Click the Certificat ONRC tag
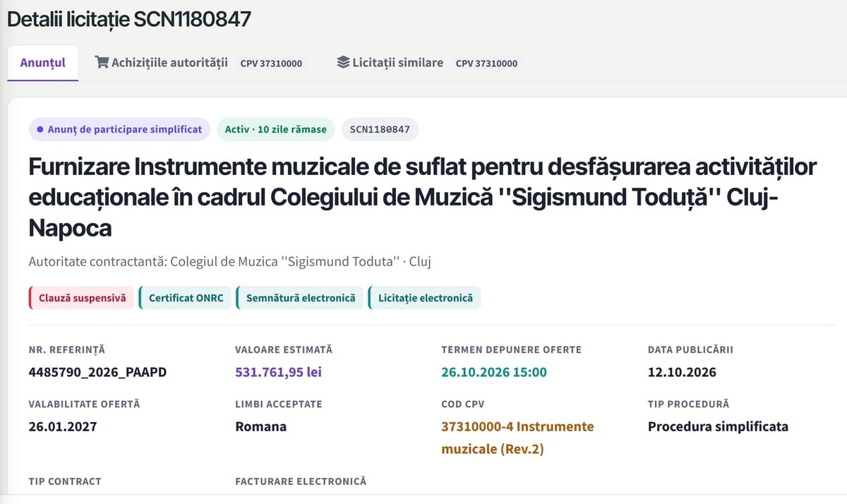 coord(184,298)
